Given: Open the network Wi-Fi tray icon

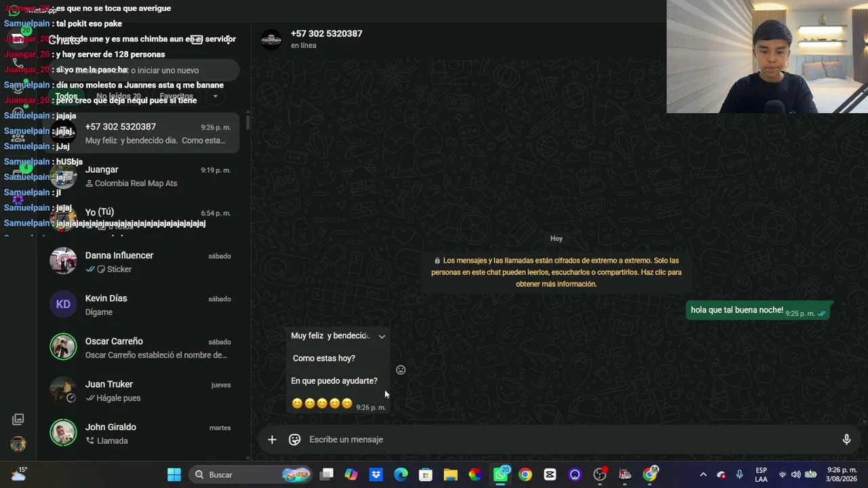Looking at the screenshot, I should coord(783,474).
